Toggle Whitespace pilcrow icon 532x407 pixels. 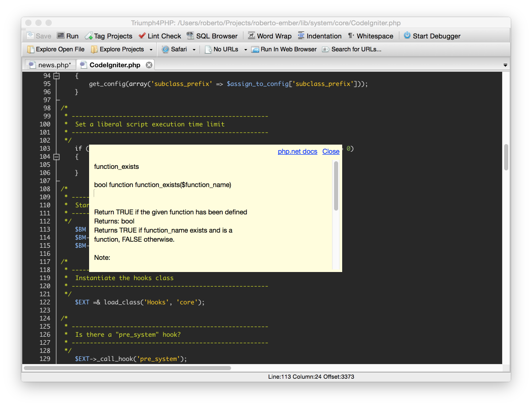(x=351, y=35)
